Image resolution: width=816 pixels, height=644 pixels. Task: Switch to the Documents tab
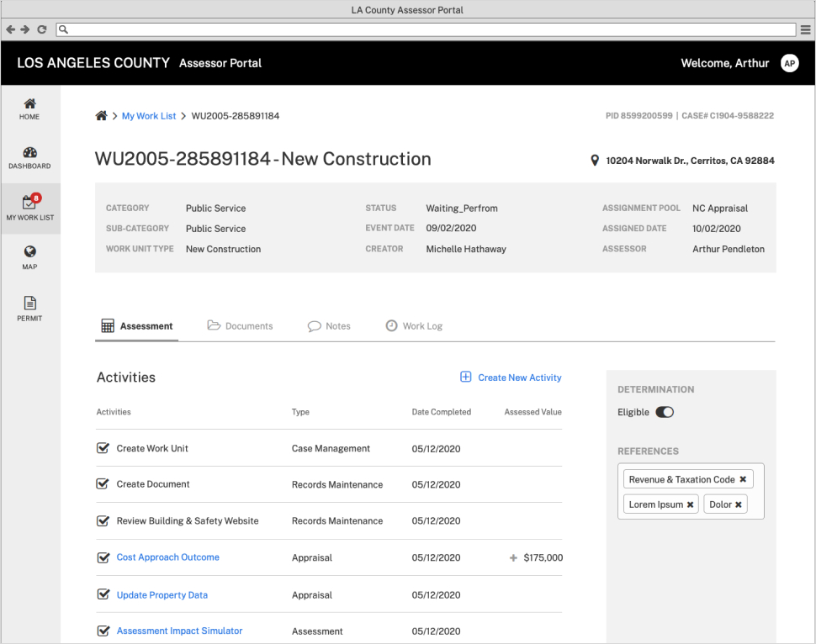click(240, 326)
